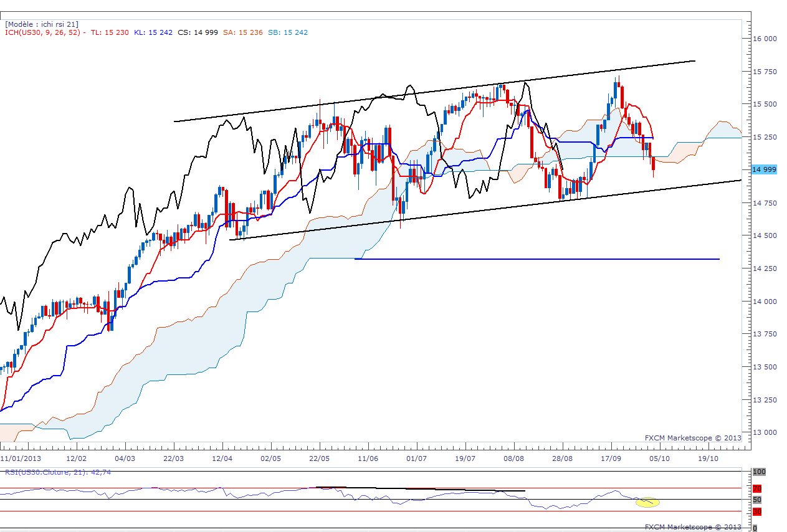Click the red RSI 70 level label
The height and width of the screenshot is (532, 787).
(x=757, y=488)
